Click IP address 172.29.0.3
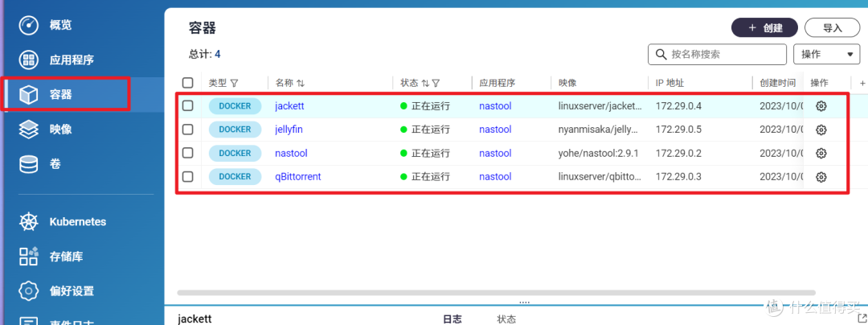Image resolution: width=868 pixels, height=325 pixels. click(678, 177)
